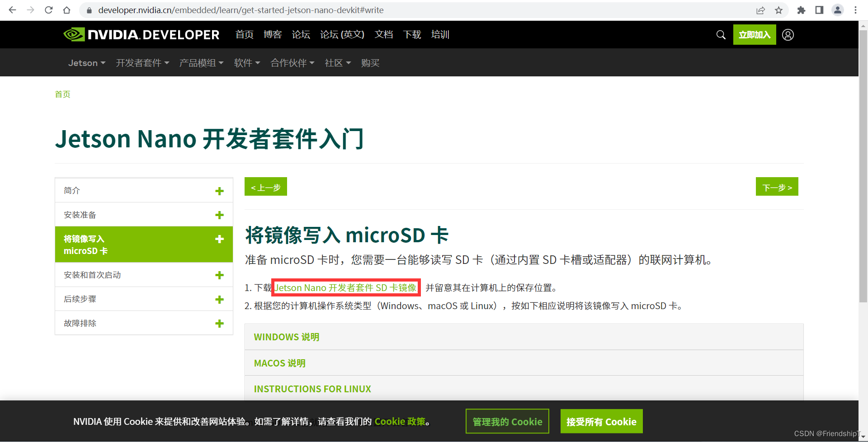
Task: Open the 社区 dropdown menu
Action: [x=338, y=63]
